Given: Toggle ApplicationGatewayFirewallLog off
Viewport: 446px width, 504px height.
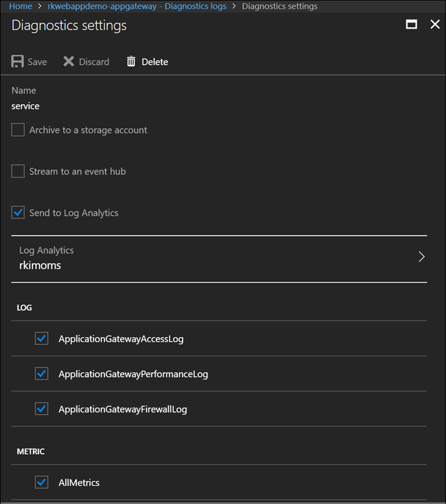Looking at the screenshot, I should tap(41, 409).
